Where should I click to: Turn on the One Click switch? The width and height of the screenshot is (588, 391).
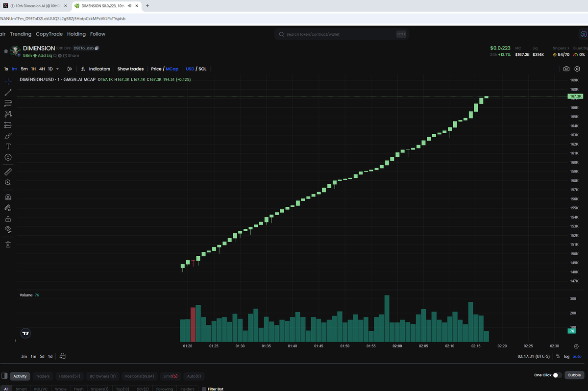coord(557,375)
